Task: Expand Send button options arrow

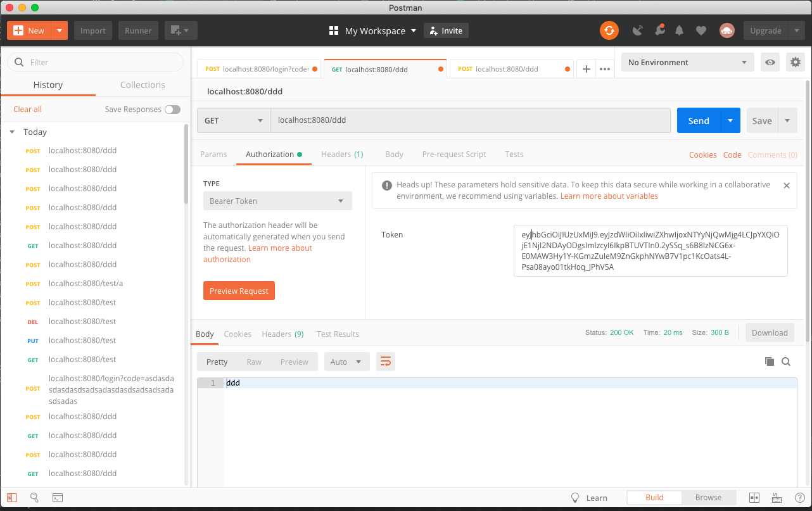Action: click(x=730, y=120)
